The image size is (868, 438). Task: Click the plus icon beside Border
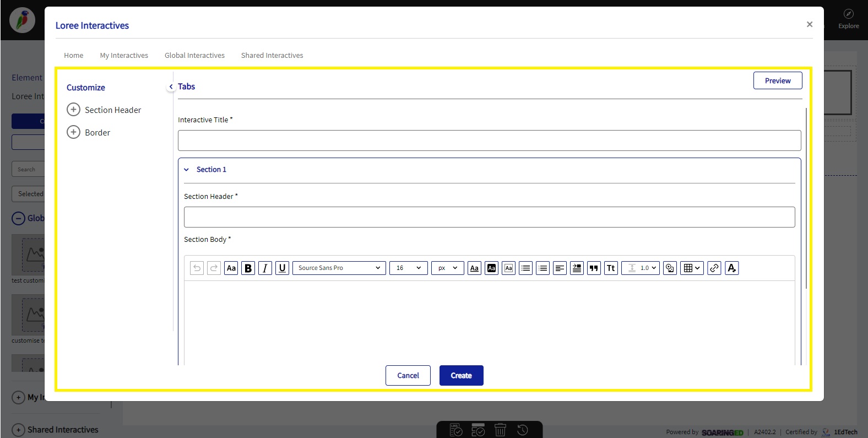click(x=73, y=132)
